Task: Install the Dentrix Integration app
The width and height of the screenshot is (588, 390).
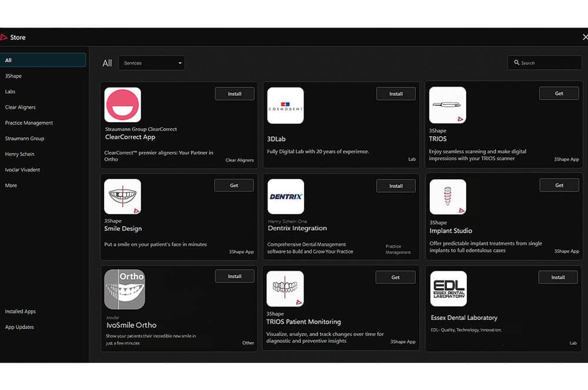Action: pos(396,186)
